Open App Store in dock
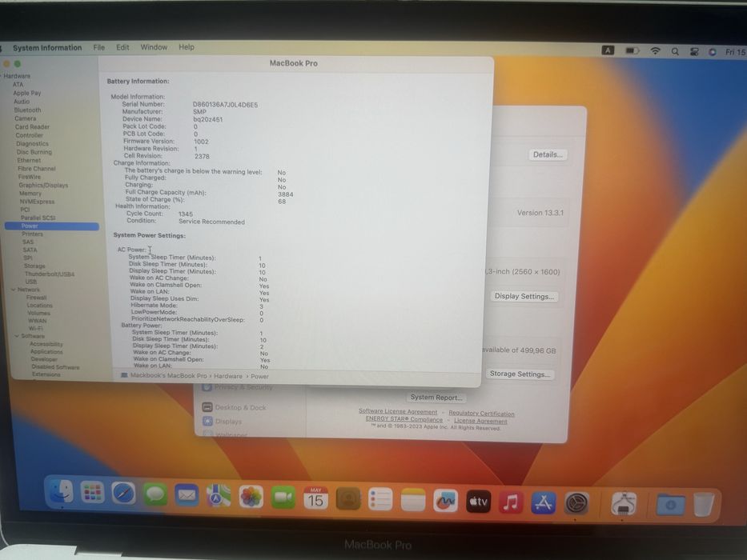The image size is (747, 560). tap(544, 503)
